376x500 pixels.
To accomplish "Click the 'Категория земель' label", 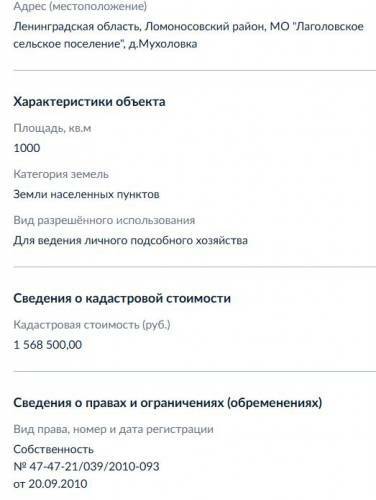I will click(x=61, y=174).
